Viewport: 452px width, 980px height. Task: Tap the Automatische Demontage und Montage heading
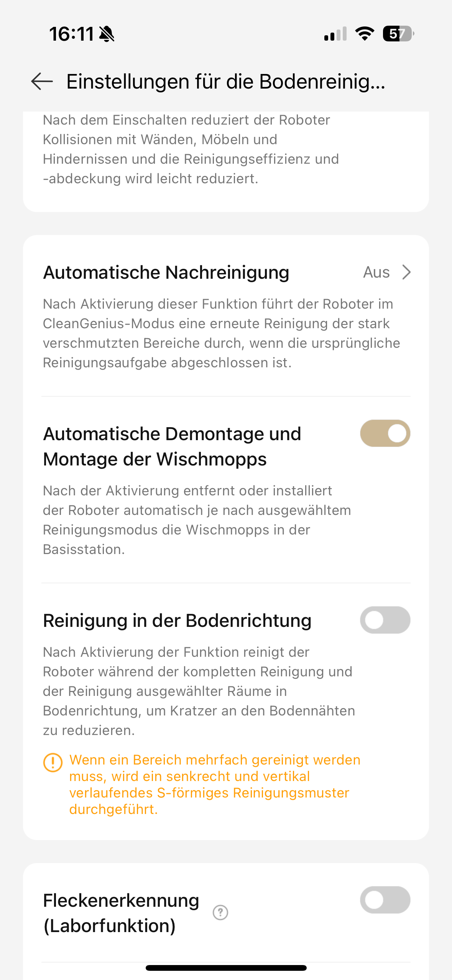[x=172, y=446]
